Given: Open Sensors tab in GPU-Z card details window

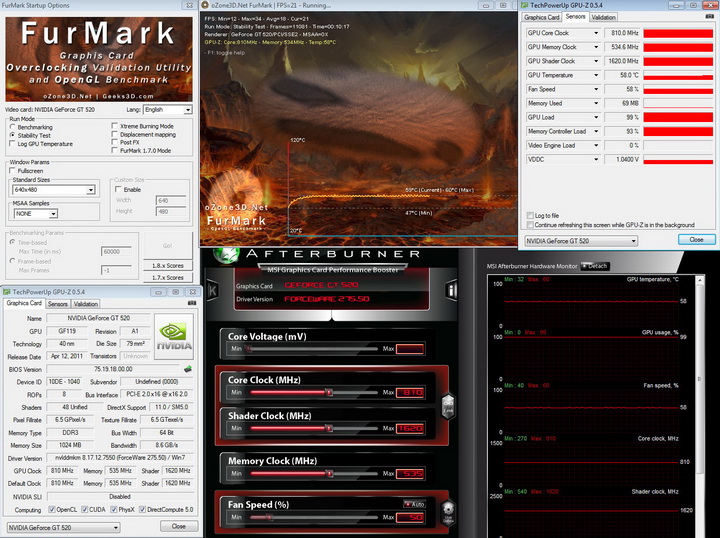Looking at the screenshot, I should (57, 304).
